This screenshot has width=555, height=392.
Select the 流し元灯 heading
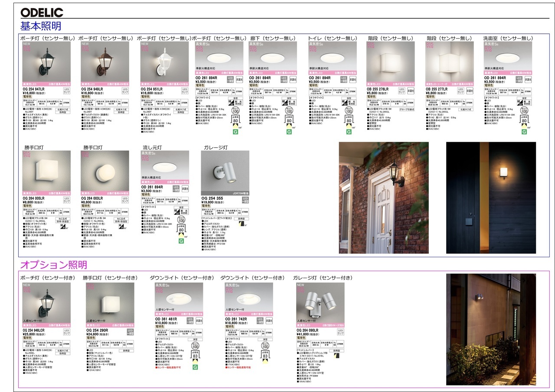point(153,147)
